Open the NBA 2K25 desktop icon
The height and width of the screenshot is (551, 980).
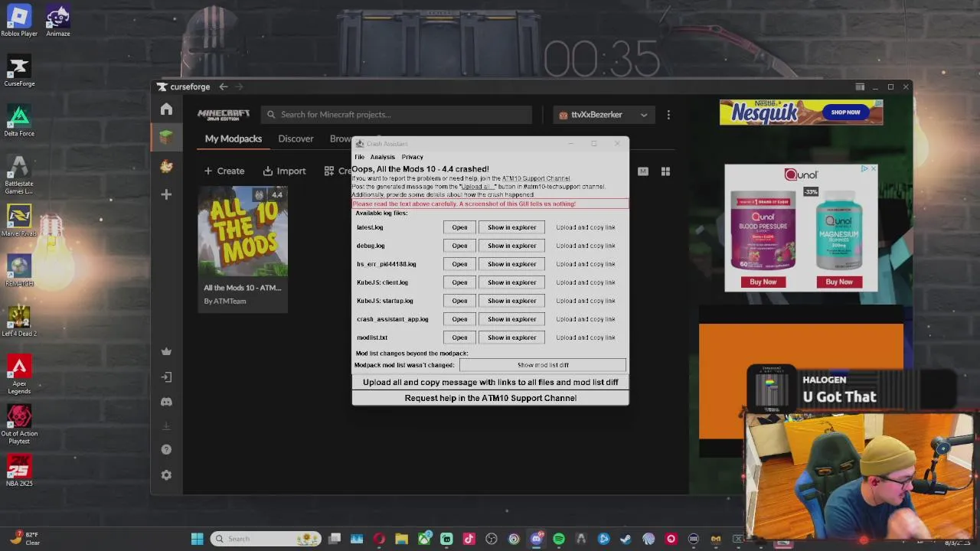tap(19, 471)
